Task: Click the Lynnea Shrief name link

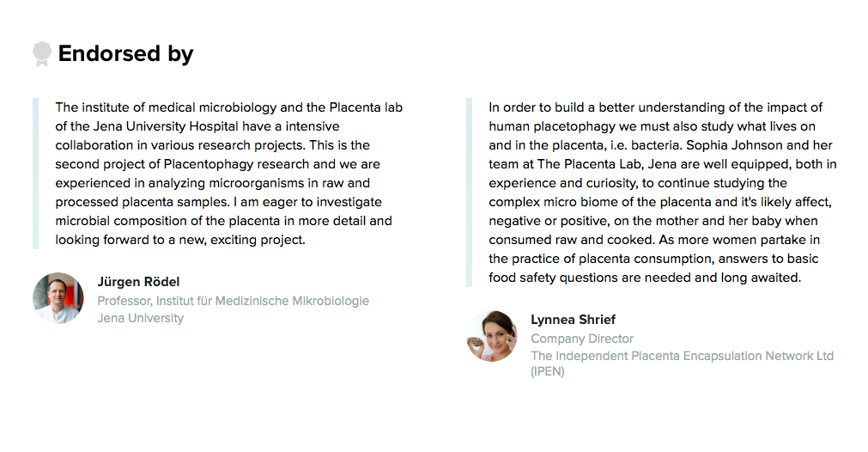Action: pos(573,320)
